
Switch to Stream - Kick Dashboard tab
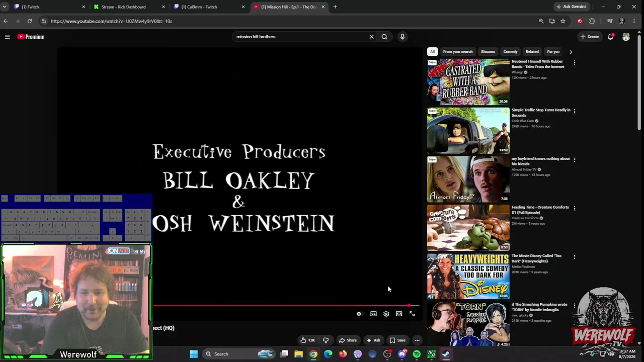point(130,7)
